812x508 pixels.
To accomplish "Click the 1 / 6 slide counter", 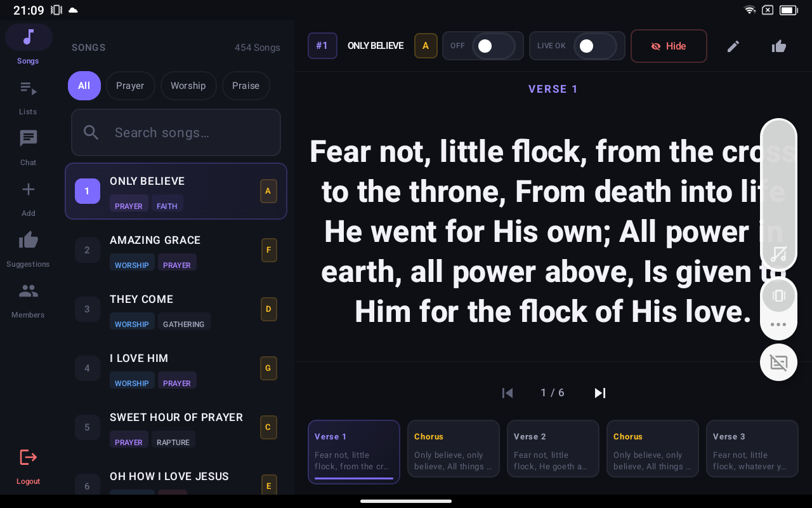I will (553, 393).
